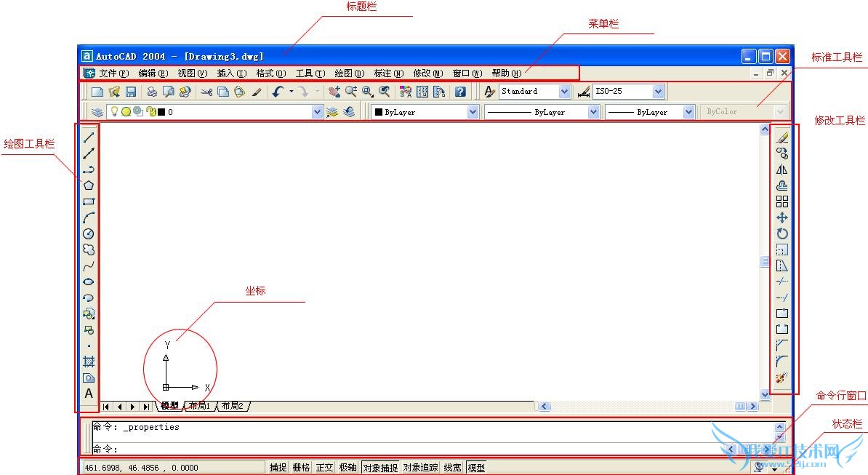
Task: Select the Polygon drawing tool
Action: pos(89,185)
